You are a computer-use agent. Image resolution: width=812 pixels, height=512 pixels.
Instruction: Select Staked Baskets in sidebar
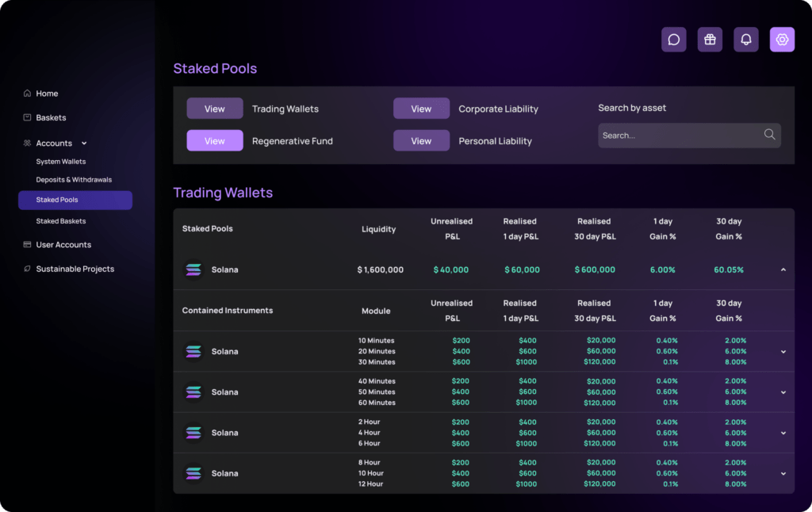(60, 221)
